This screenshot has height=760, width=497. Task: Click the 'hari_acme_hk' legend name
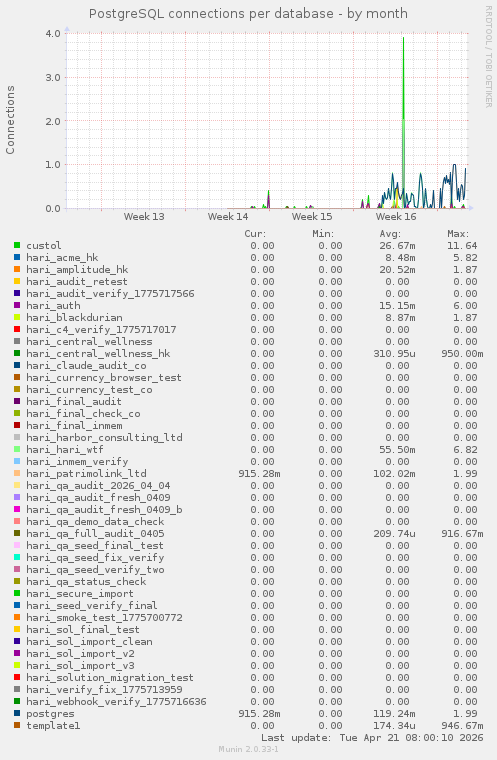(62, 257)
